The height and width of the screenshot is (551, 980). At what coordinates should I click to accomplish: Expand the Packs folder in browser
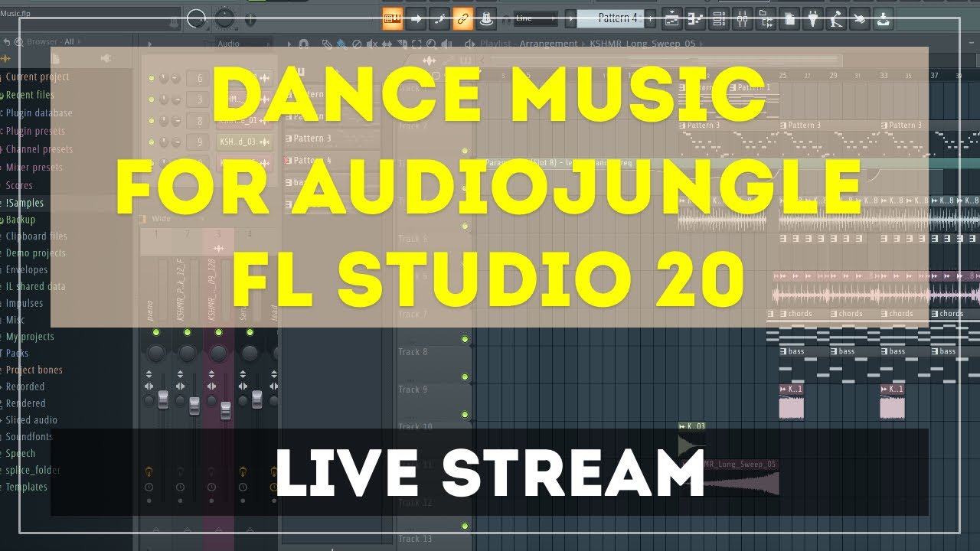tap(17, 353)
